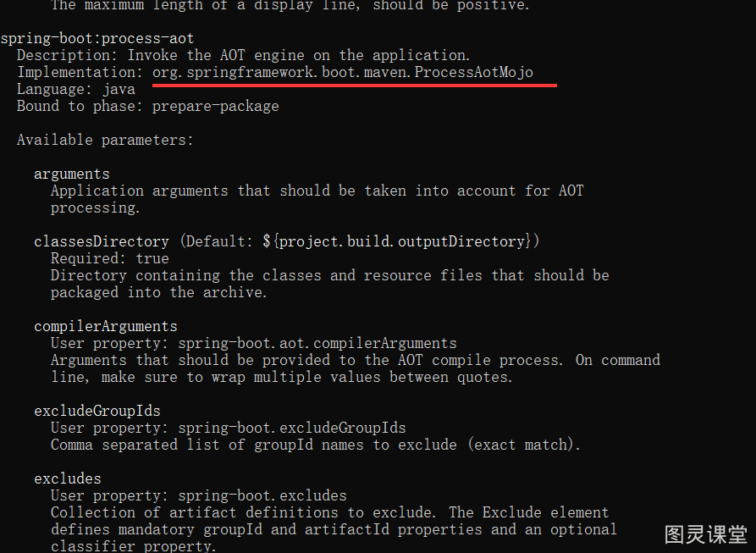The width and height of the screenshot is (756, 553).
Task: Click the 'arguments' parameter name
Action: pyautogui.click(x=72, y=174)
